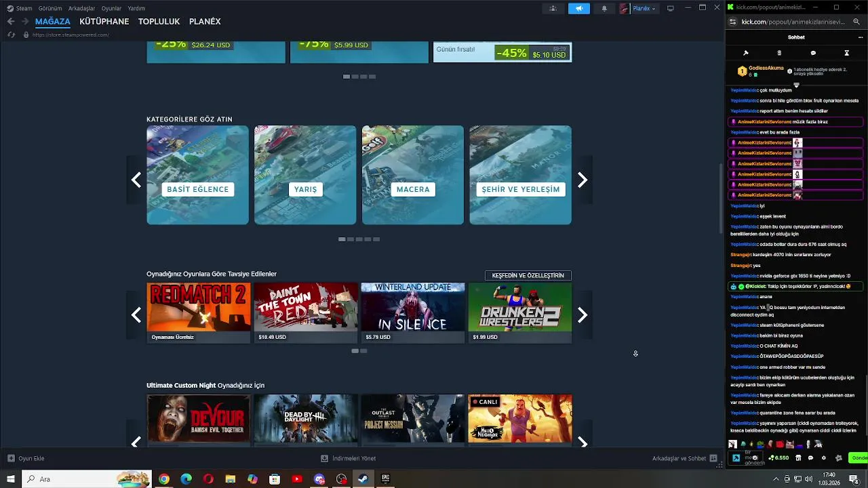Switch to Steam Big Picture mode
Viewport: 868px width, 488px height.
coord(671,8)
